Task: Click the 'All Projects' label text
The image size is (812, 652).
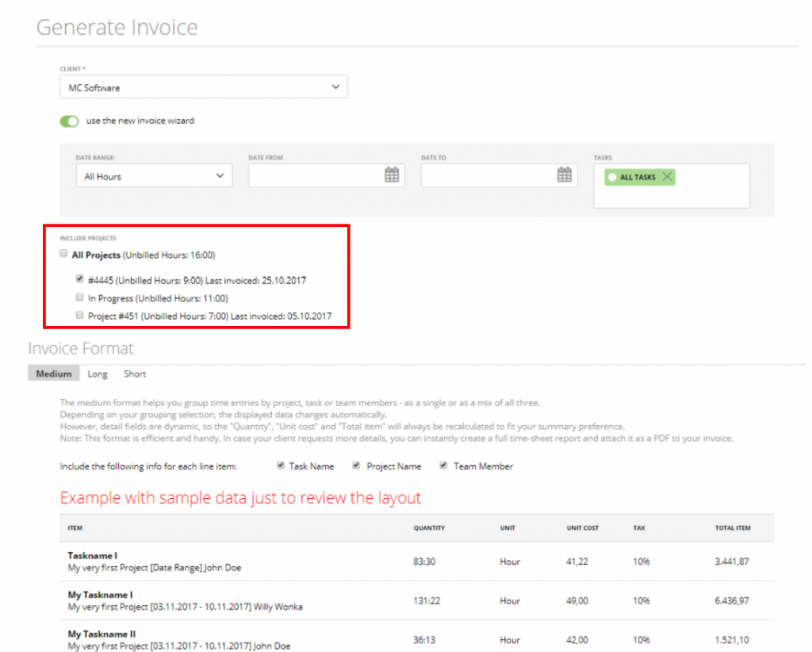Action: pyautogui.click(x=96, y=255)
